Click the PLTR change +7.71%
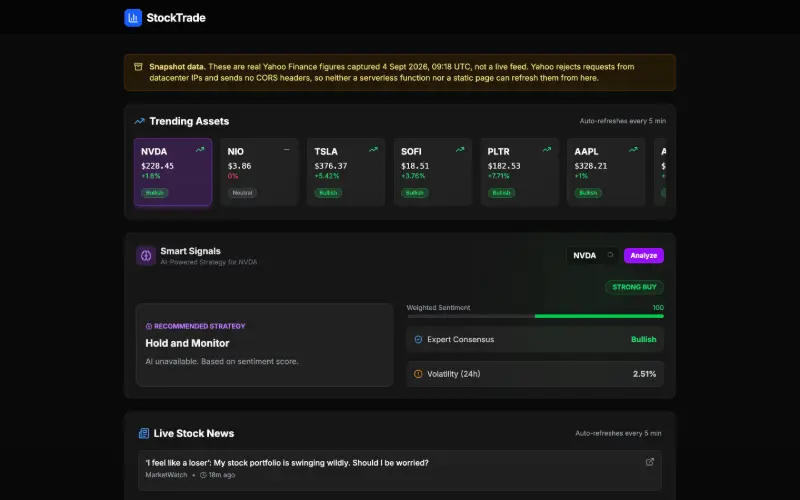This screenshot has height=500, width=800. point(499,176)
